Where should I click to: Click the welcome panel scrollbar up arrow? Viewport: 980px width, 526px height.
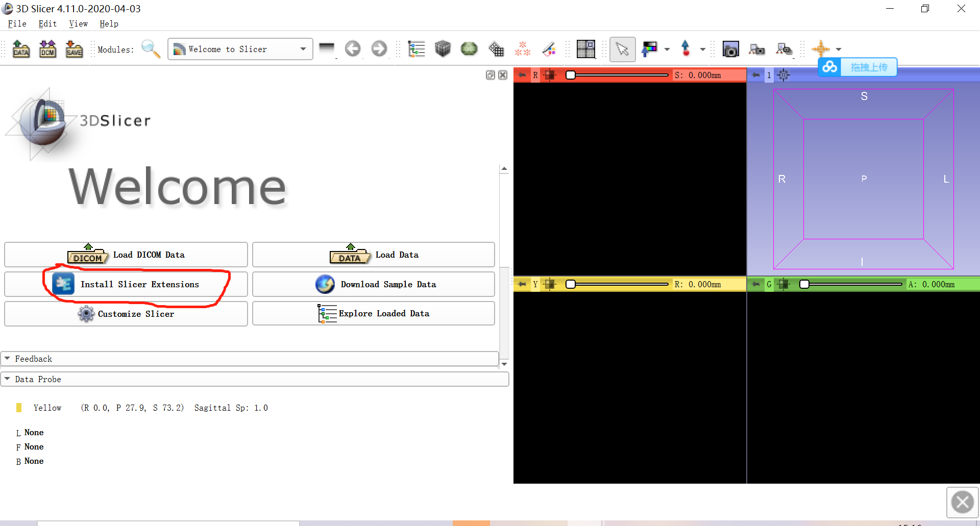click(504, 169)
